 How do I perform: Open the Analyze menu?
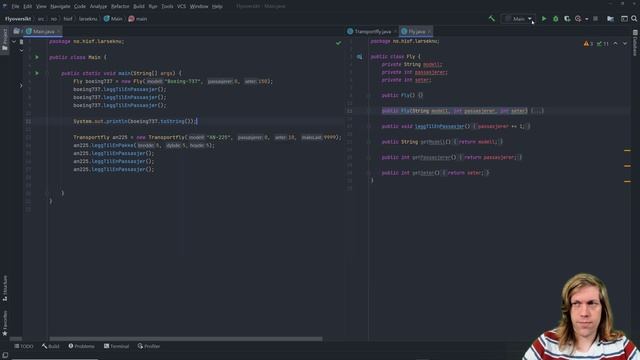98,7
